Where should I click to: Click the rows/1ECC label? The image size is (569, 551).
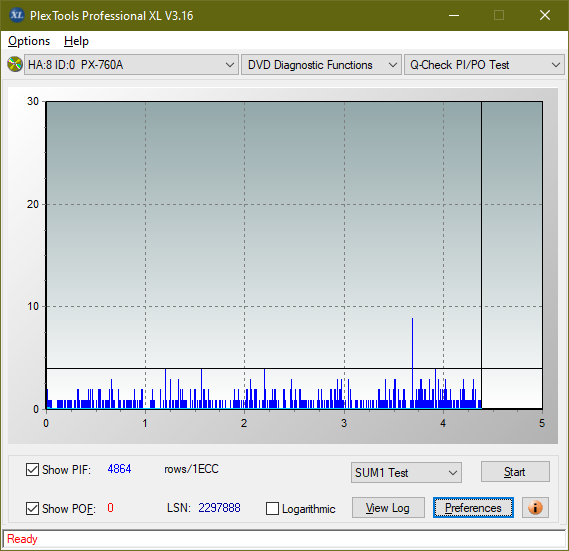(191, 469)
